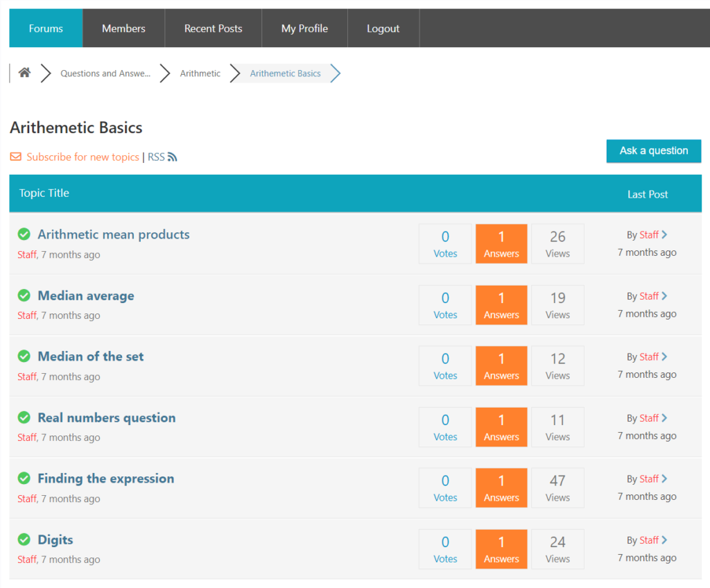Click the solved icon next to Finding the expression
Screen dimensions: 710x588
(x=25, y=478)
